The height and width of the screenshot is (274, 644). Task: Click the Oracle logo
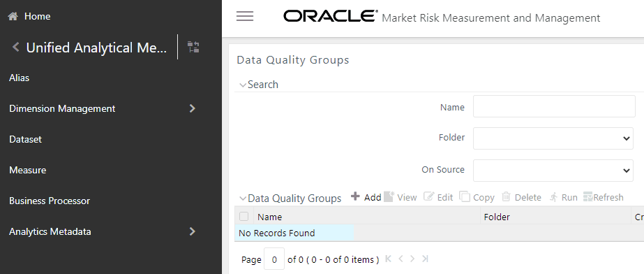(x=330, y=16)
